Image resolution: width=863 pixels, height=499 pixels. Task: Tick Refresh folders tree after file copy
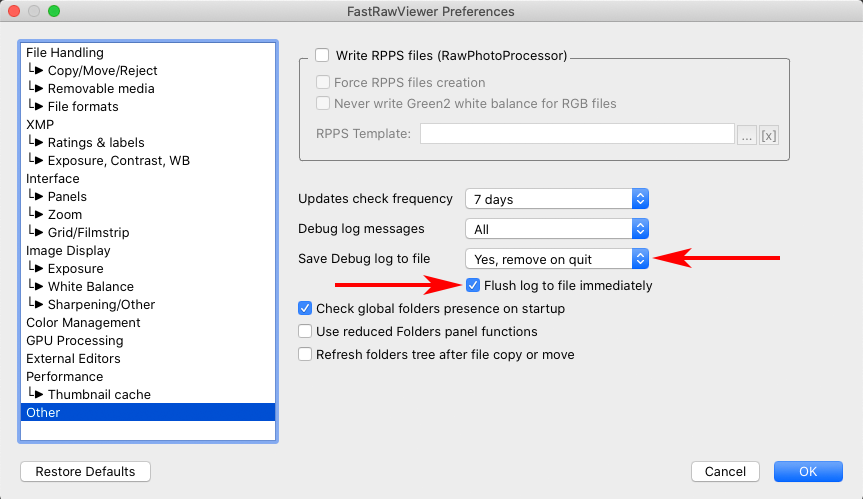[306, 354]
